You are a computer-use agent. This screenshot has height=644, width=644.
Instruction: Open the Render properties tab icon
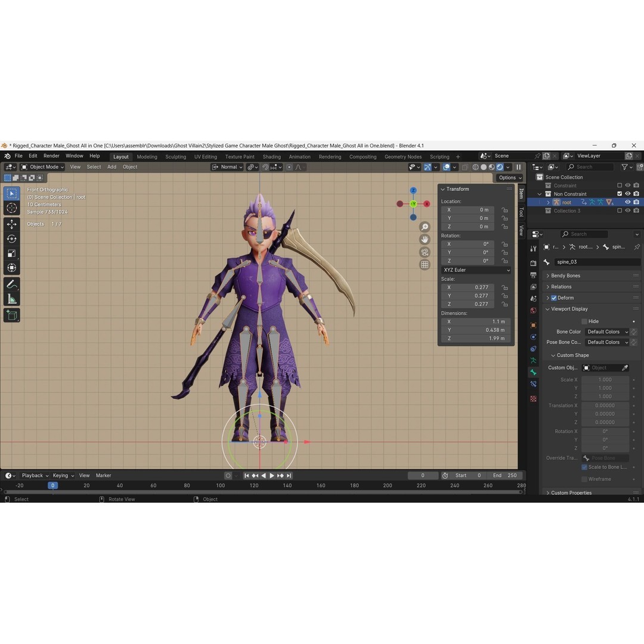pos(533,263)
